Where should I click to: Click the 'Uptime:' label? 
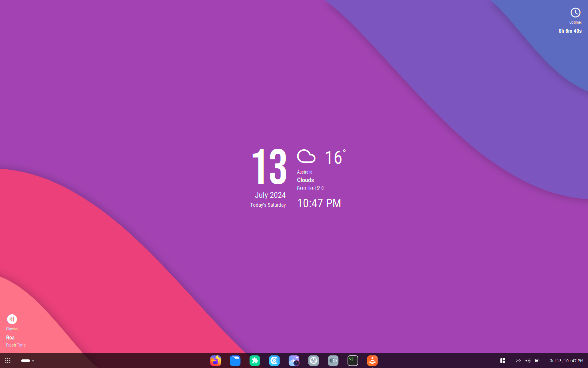pyautogui.click(x=575, y=22)
